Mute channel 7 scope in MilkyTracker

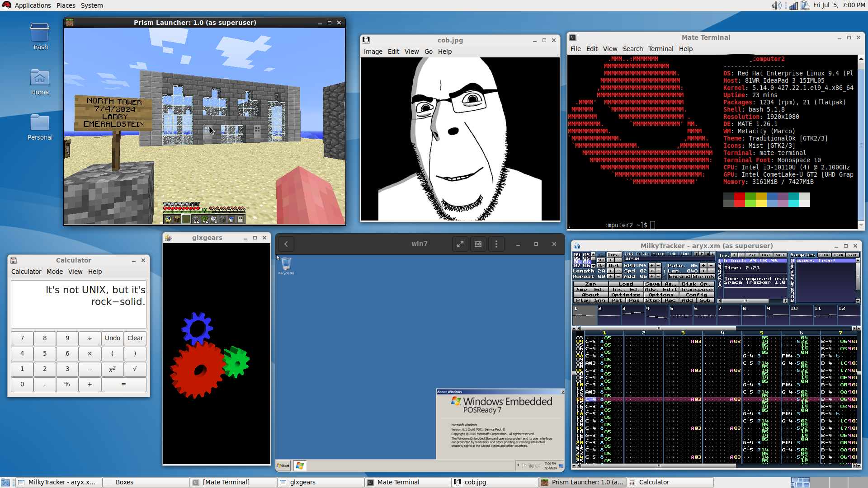click(729, 315)
